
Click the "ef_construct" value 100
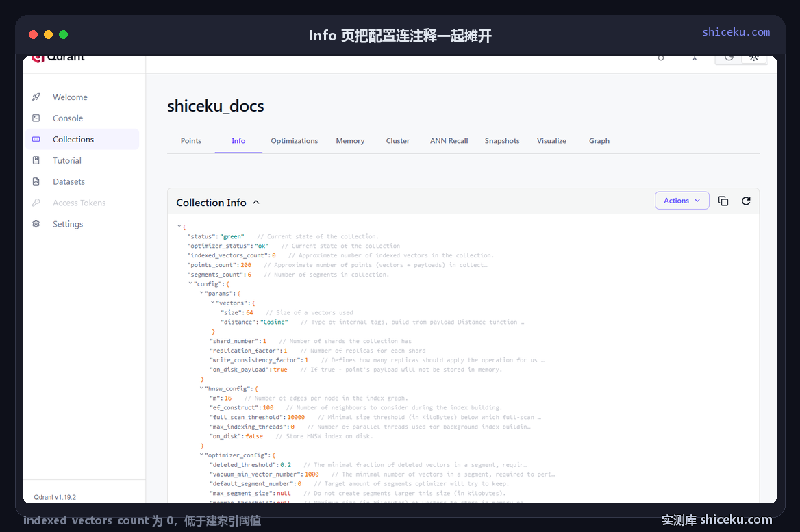[x=268, y=407]
